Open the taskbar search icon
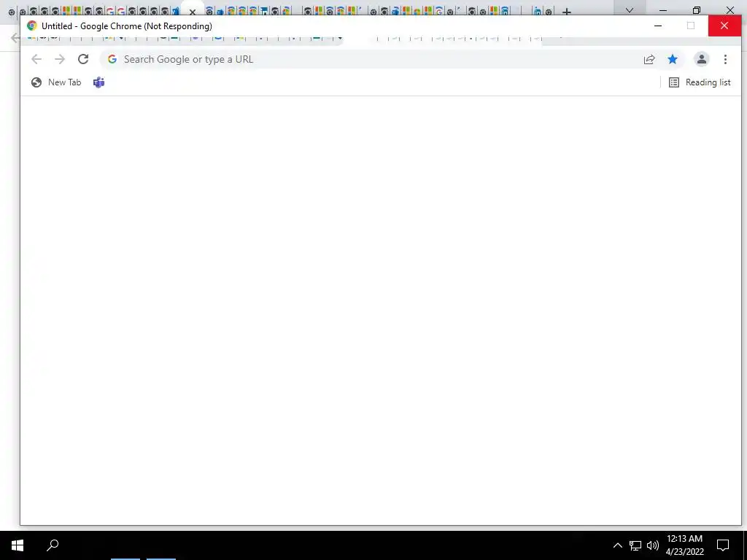 (53, 545)
